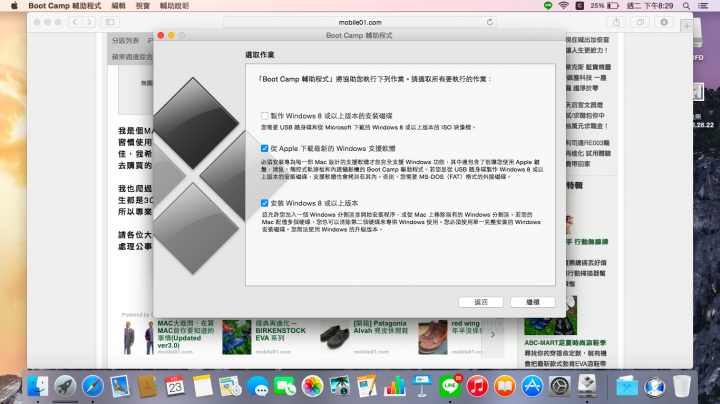Enable 製作 Windows 8 安裝磁碟 checkbox
The height and width of the screenshot is (404, 720).
pos(264,116)
